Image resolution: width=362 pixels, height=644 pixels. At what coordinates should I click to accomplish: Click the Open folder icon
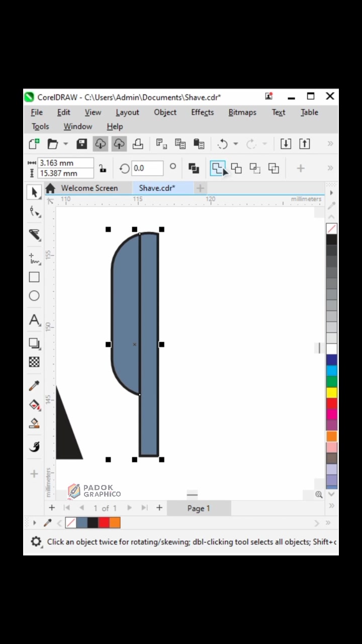(x=52, y=144)
